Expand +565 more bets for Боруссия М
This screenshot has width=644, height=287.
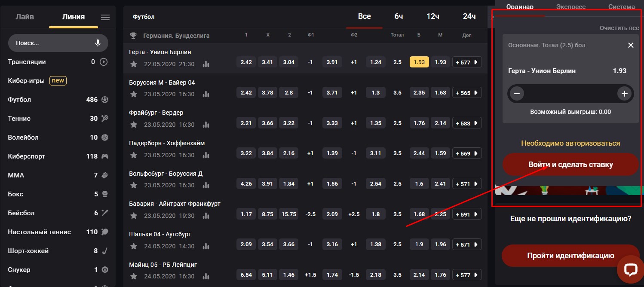(x=466, y=93)
